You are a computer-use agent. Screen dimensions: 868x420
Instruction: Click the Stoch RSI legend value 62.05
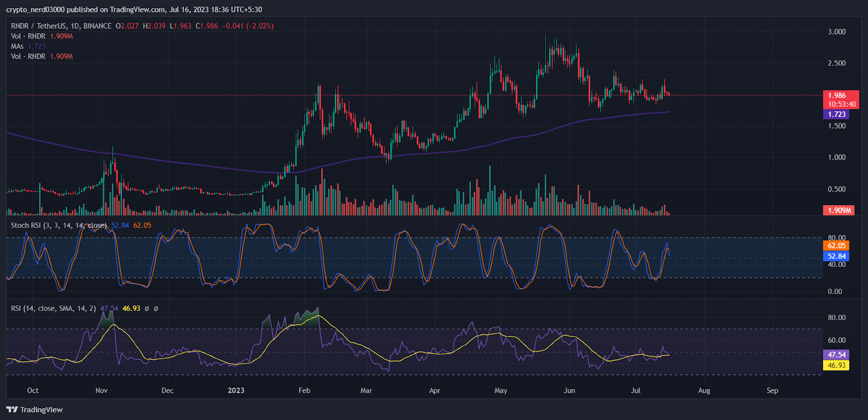point(142,225)
